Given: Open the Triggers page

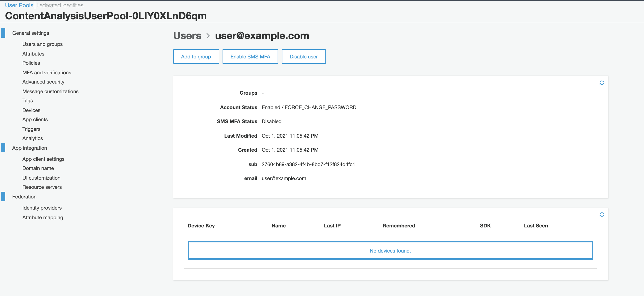Looking at the screenshot, I should coord(31,129).
